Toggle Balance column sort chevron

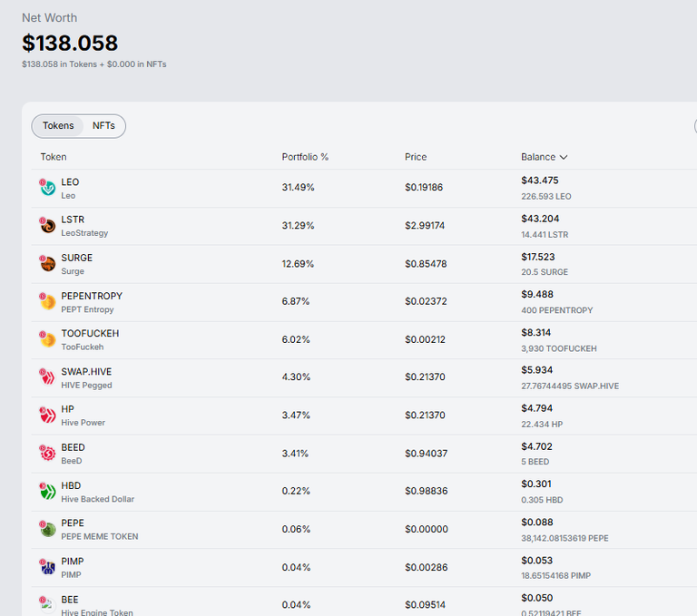(x=564, y=157)
